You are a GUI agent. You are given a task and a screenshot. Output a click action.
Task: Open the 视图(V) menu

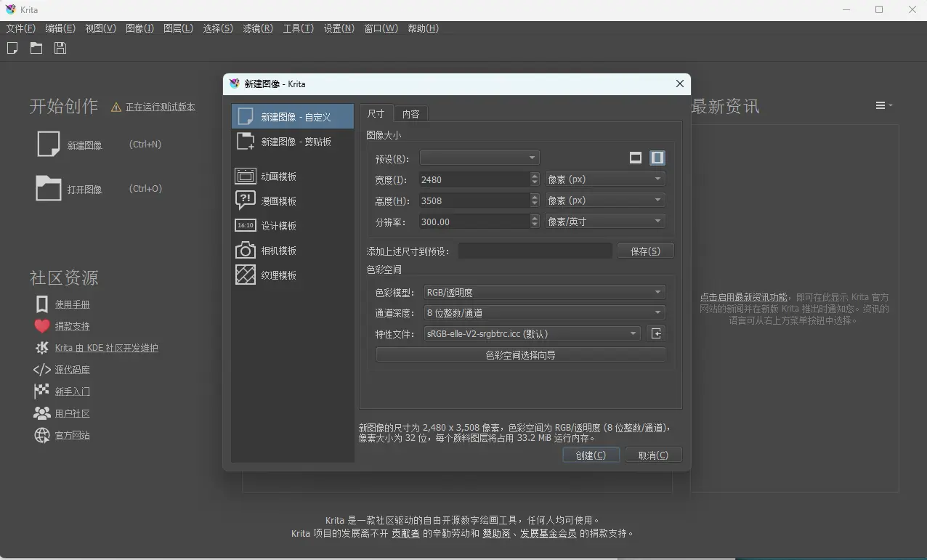(100, 28)
